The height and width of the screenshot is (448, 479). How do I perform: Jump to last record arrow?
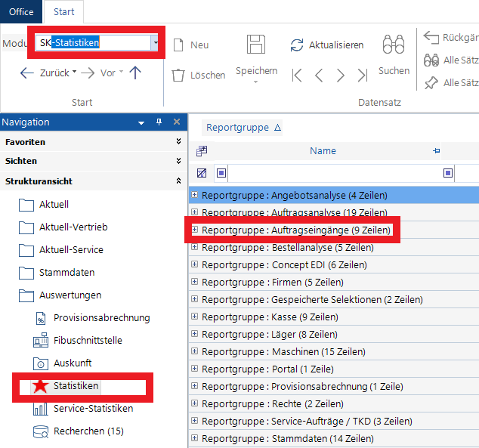click(363, 75)
